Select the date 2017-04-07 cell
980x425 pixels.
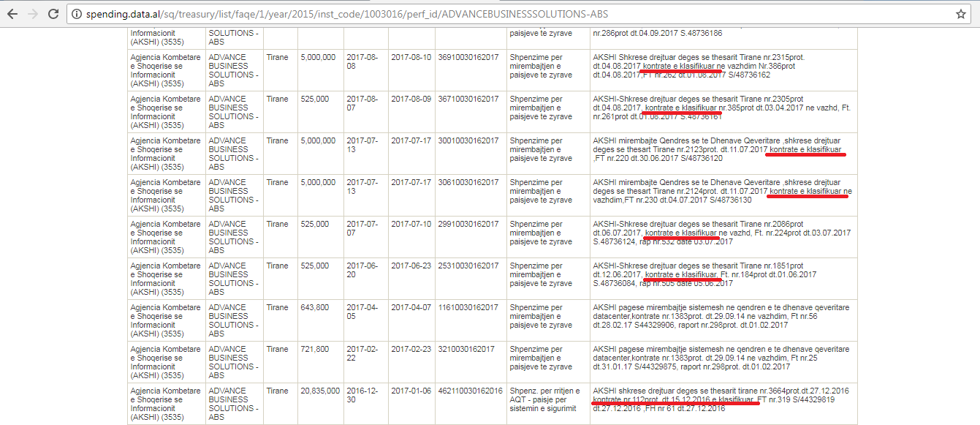tap(411, 307)
